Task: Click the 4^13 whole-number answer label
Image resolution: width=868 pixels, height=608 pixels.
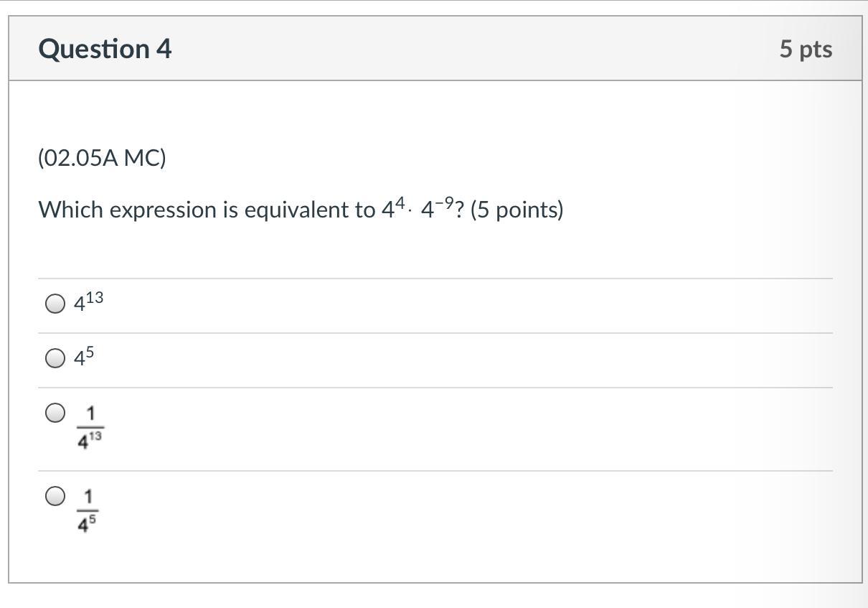Action: click(x=89, y=302)
